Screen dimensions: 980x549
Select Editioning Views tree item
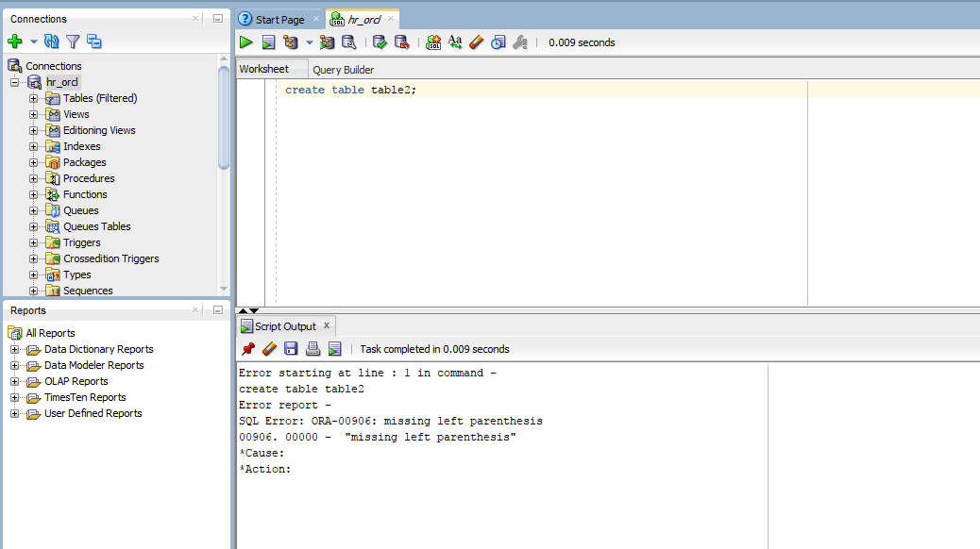[99, 130]
